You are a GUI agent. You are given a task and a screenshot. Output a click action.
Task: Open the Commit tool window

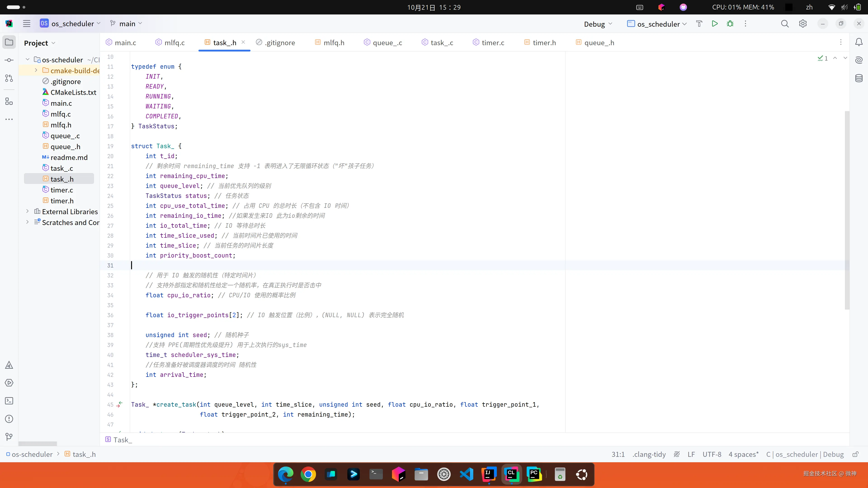(x=9, y=60)
